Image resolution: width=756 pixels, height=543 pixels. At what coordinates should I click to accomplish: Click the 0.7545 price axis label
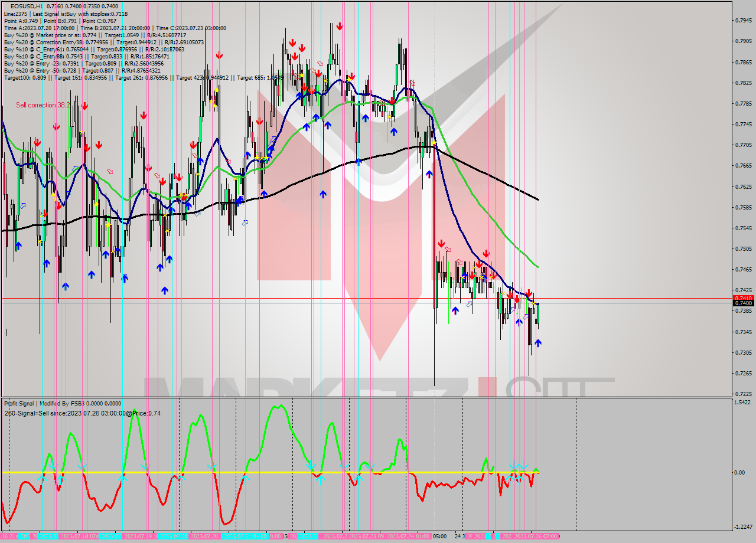click(743, 228)
